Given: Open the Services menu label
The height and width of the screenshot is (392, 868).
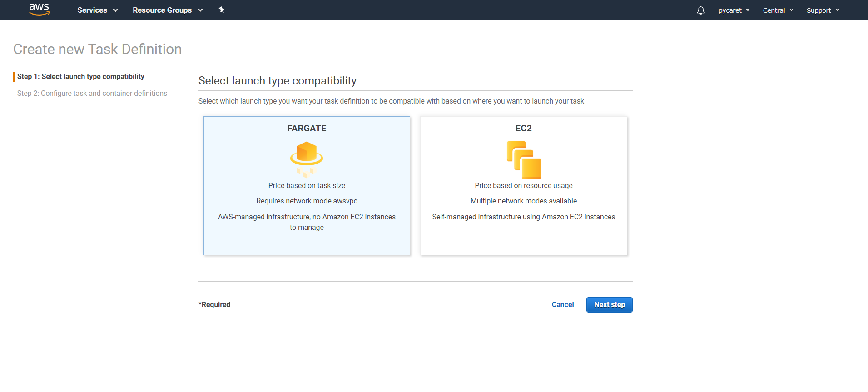Looking at the screenshot, I should pos(92,10).
